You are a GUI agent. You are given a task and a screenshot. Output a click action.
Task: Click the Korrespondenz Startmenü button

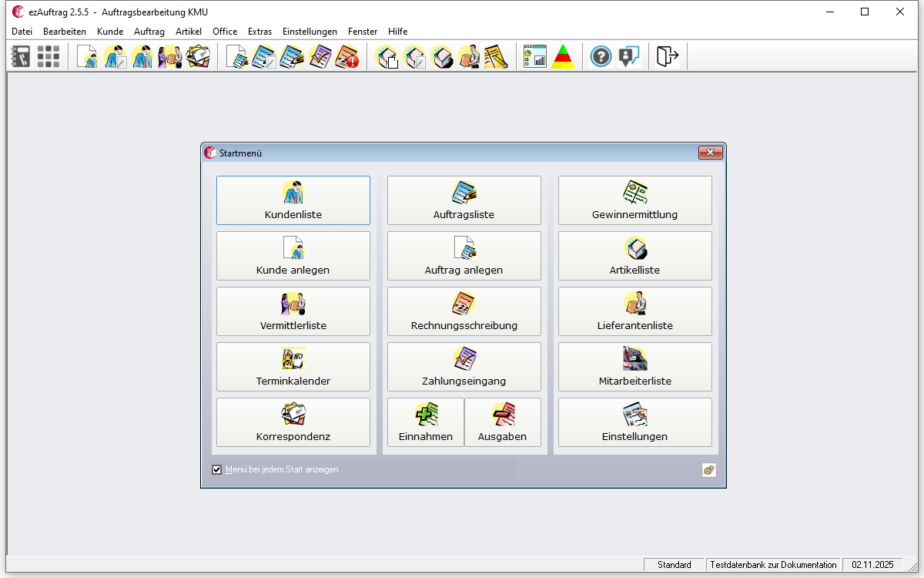(293, 422)
